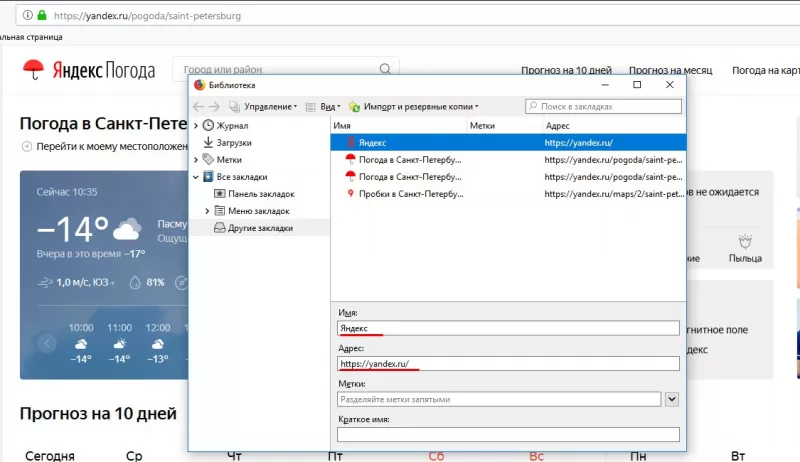Open Прогноз на 10 дней link
Screen dimensions: 800x462
[x=566, y=70]
